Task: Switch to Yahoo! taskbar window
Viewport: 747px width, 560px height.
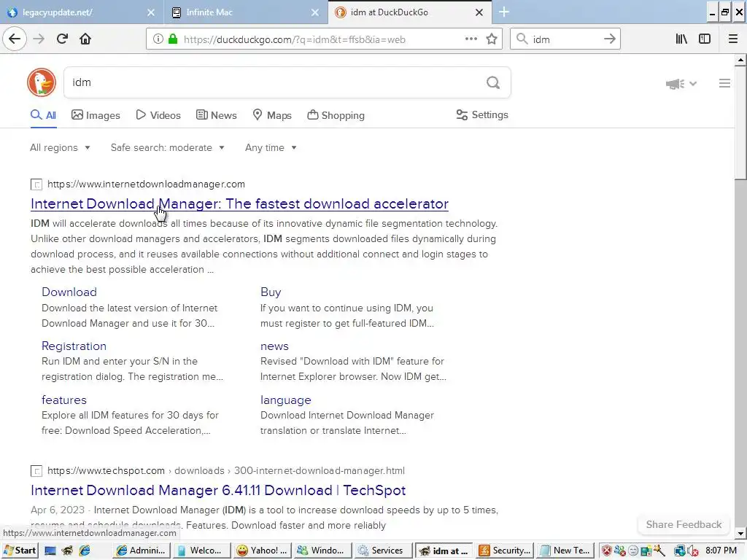Action: 263,551
